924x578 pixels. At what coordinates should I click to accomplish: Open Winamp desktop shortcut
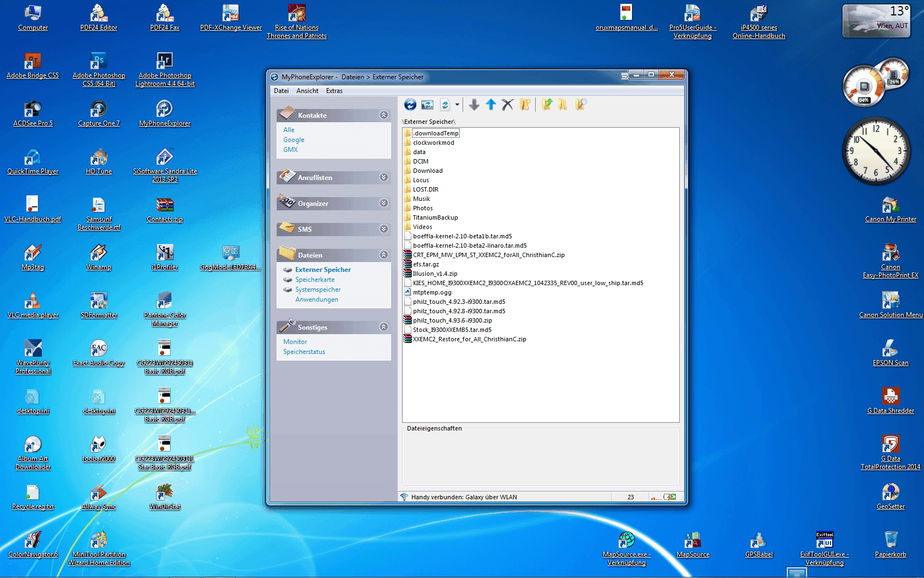99,257
